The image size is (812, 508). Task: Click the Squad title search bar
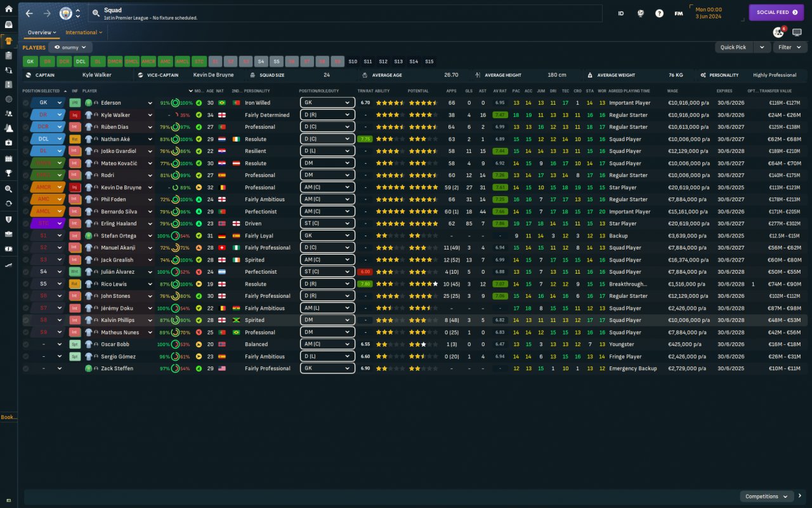[x=345, y=13]
